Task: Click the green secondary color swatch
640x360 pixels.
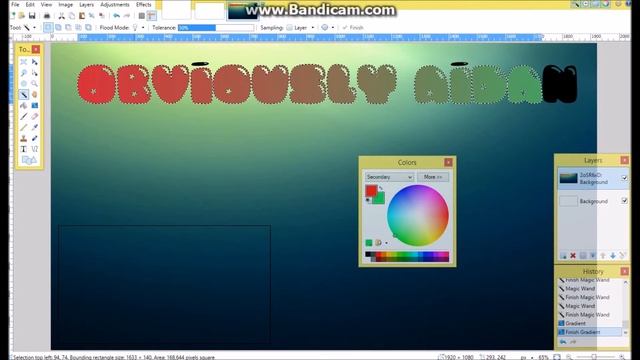Action: pos(380,199)
